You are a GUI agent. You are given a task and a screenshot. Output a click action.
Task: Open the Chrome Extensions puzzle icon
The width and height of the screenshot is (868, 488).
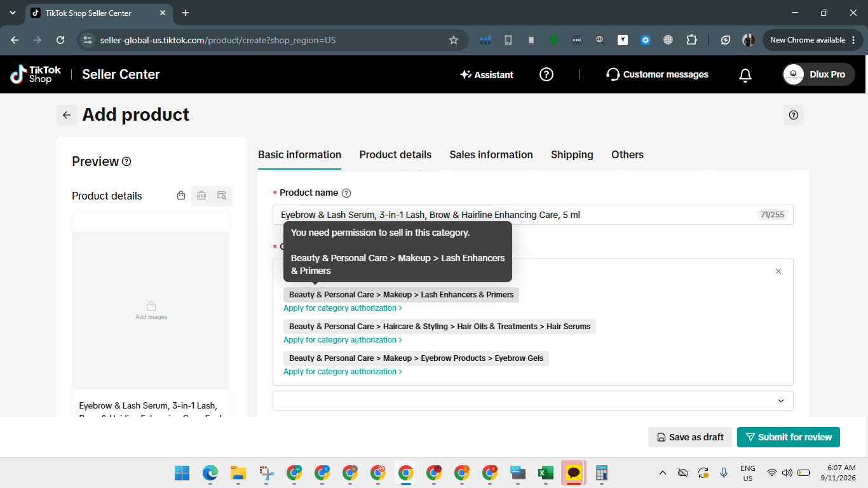(x=691, y=40)
